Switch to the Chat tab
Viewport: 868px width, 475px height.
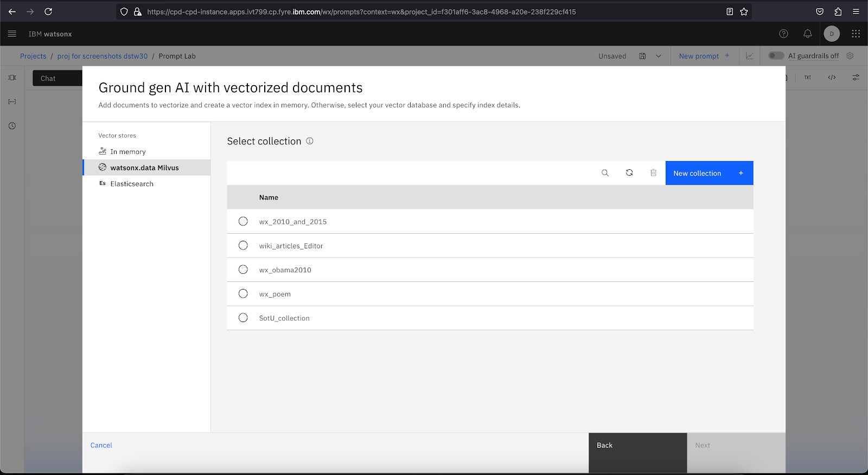click(x=57, y=78)
